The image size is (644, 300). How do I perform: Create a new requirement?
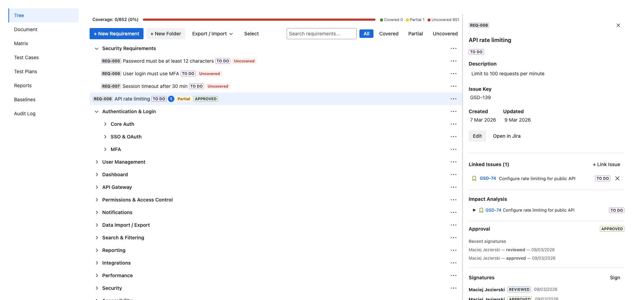pyautogui.click(x=117, y=34)
